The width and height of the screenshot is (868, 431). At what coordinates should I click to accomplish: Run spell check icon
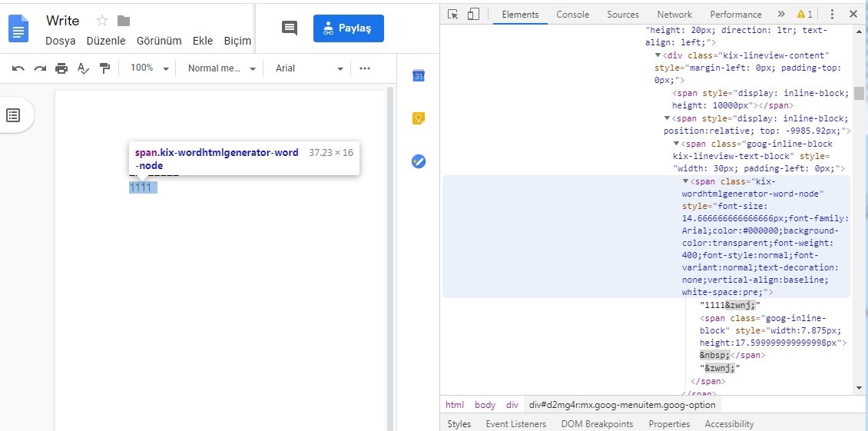coord(83,68)
